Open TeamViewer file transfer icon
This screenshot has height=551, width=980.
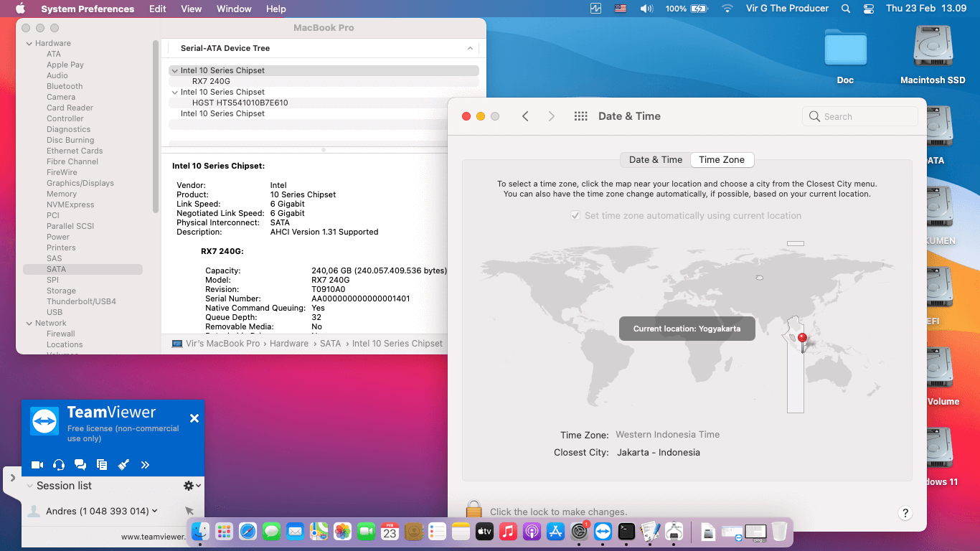coord(101,464)
